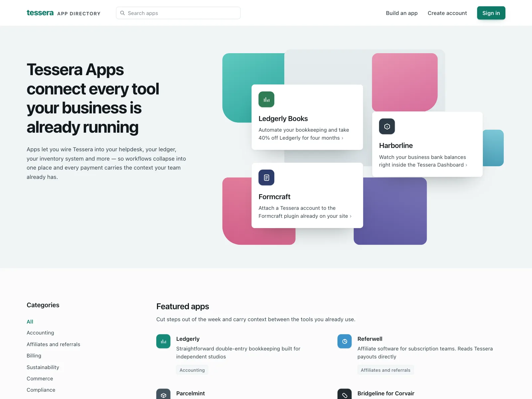Select the Compliance category
This screenshot has height=399, width=532.
(41, 390)
